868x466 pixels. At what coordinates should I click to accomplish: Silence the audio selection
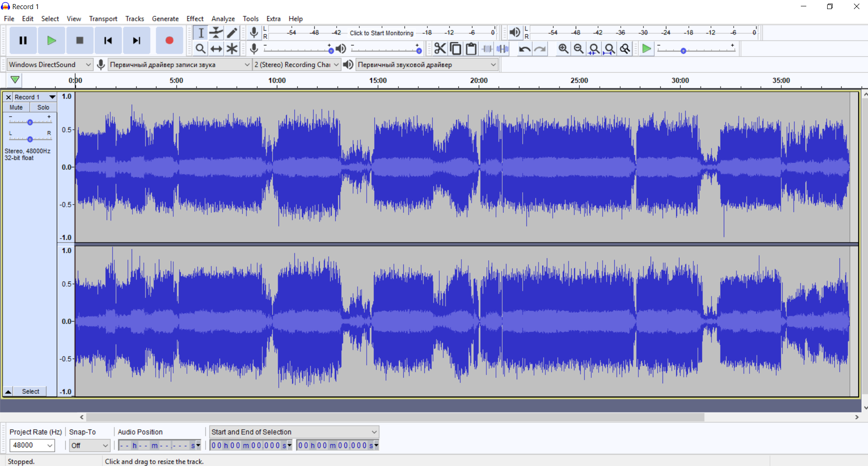coord(502,49)
